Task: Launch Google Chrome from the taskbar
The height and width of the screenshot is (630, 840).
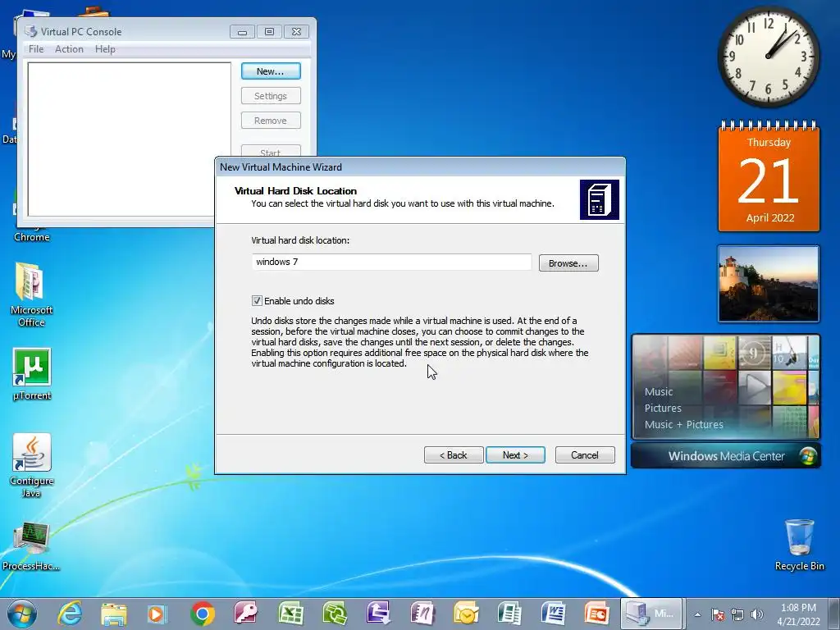Action: (202, 614)
